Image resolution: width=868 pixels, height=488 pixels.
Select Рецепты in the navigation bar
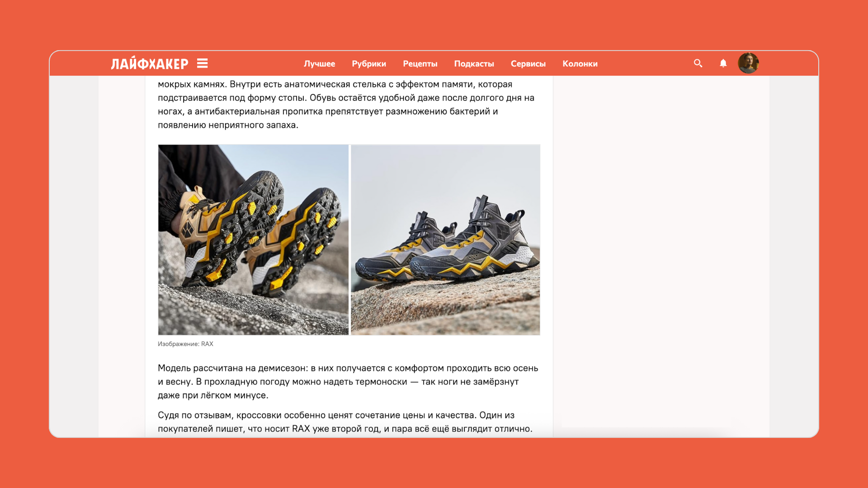point(420,64)
